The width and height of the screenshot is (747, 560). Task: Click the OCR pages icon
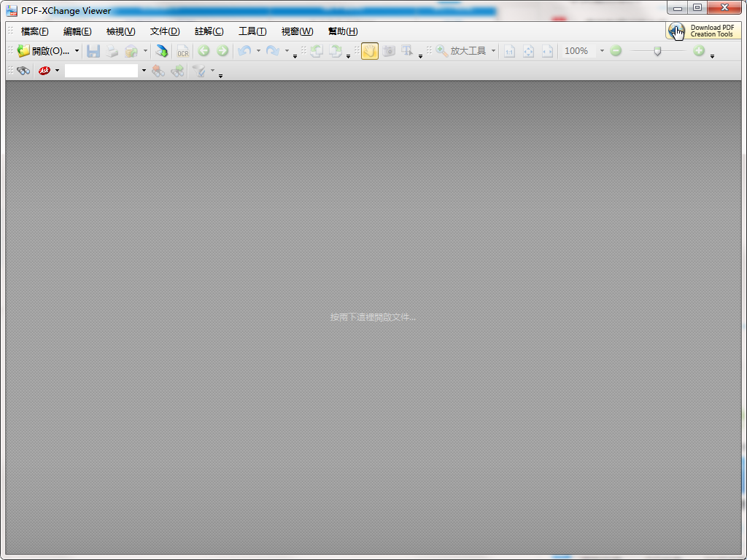point(183,51)
